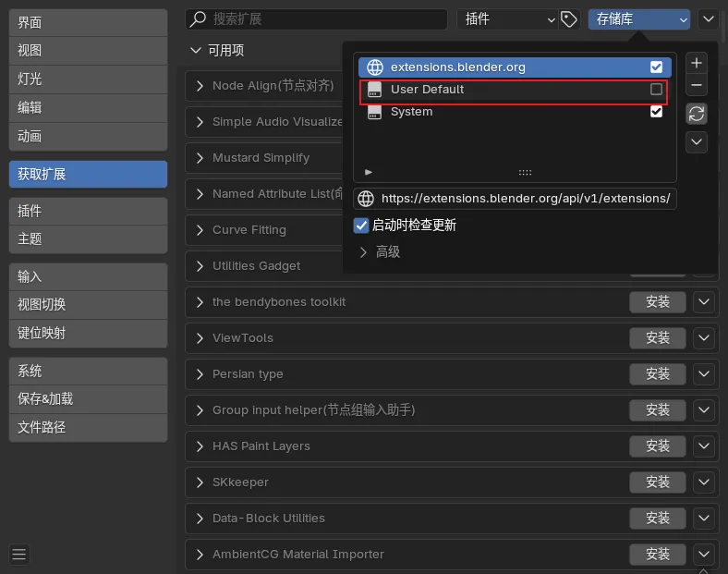
Task: Click the disk icon next to System
Action: click(x=375, y=112)
